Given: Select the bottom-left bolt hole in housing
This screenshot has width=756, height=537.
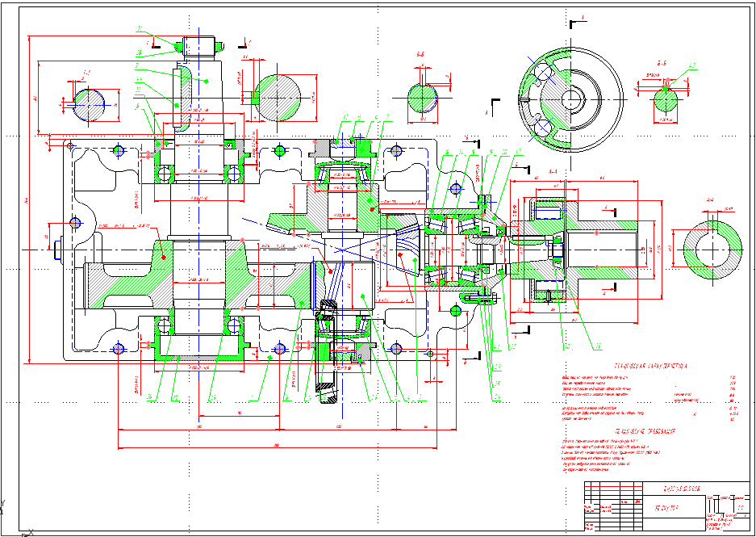Looking at the screenshot, I should pyautogui.click(x=119, y=349).
